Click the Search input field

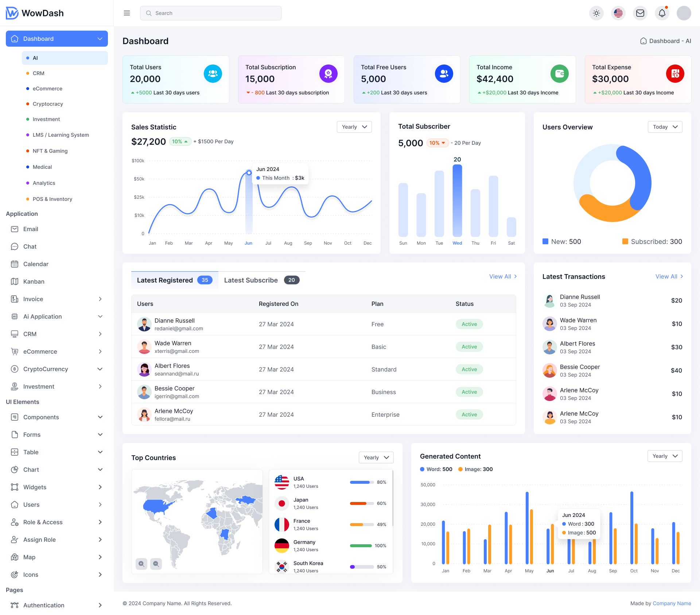click(x=210, y=13)
